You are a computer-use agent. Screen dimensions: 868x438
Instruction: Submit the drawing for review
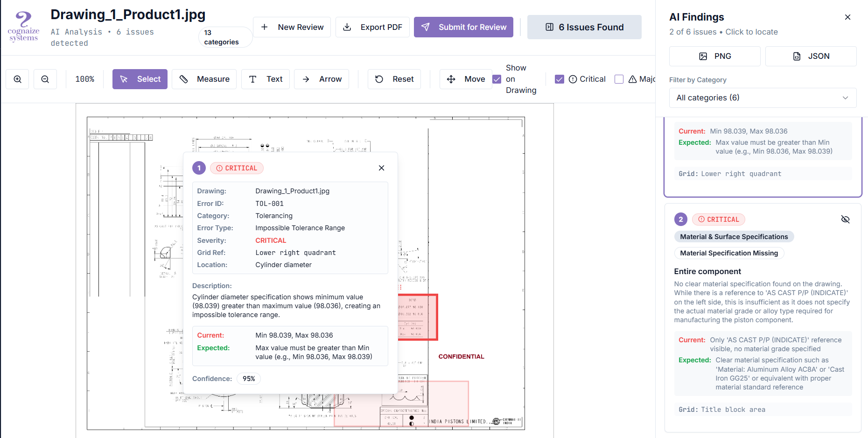click(463, 27)
